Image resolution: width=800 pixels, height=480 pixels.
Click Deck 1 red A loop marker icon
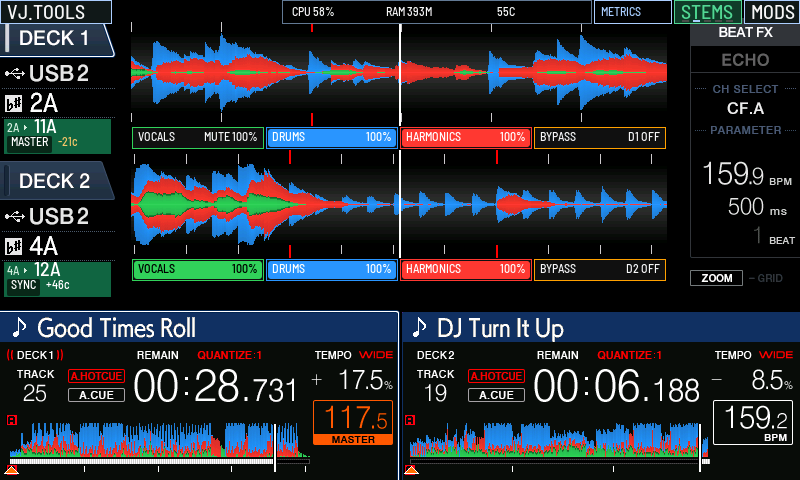12,420
